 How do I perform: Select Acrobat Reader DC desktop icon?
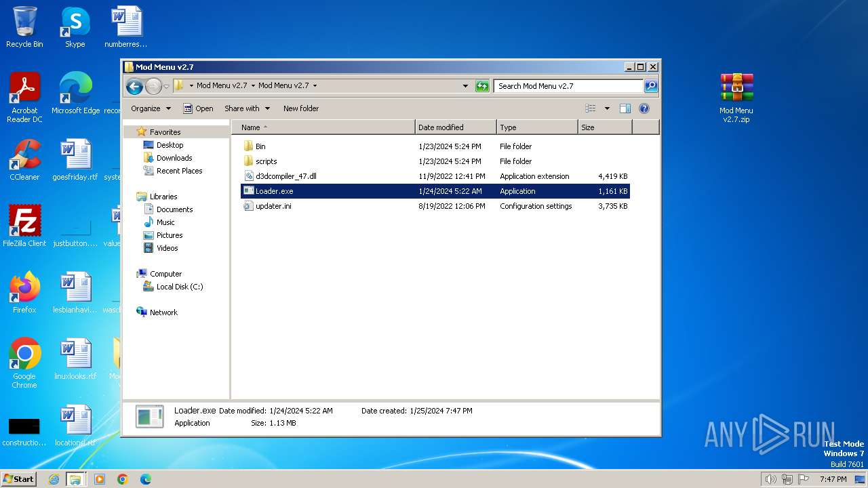click(24, 97)
